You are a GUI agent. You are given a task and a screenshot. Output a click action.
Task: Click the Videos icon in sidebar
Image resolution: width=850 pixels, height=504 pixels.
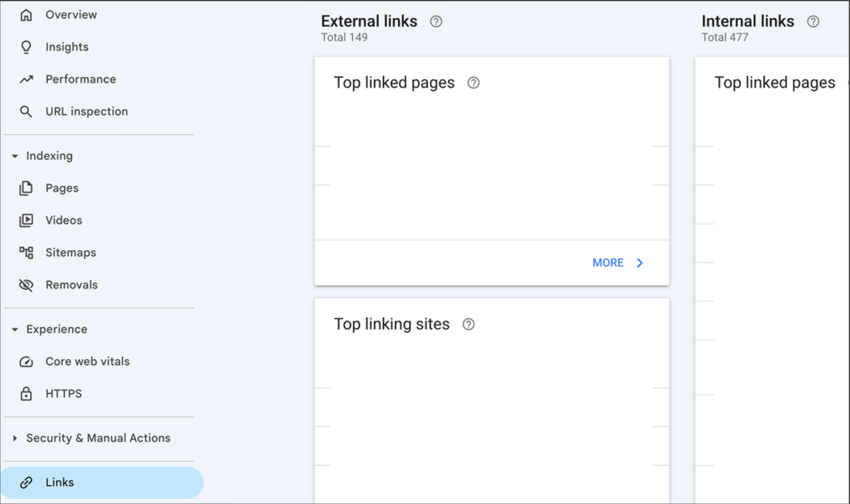(26, 220)
